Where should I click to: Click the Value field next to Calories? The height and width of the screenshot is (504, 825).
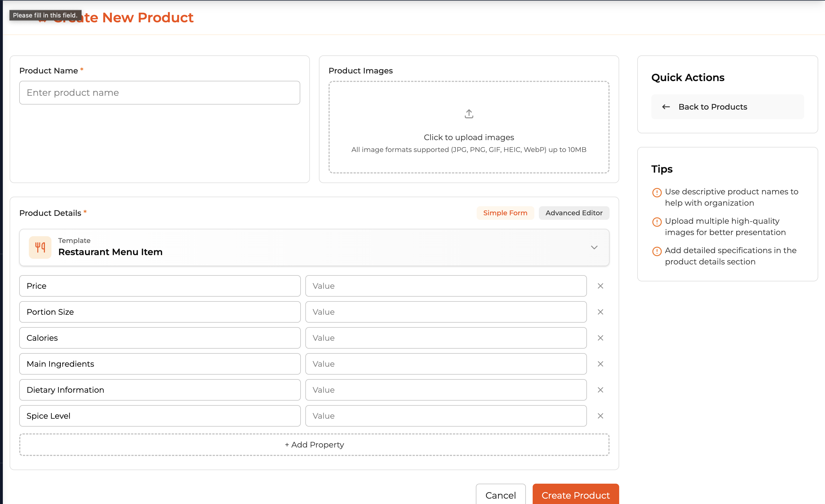(x=446, y=338)
